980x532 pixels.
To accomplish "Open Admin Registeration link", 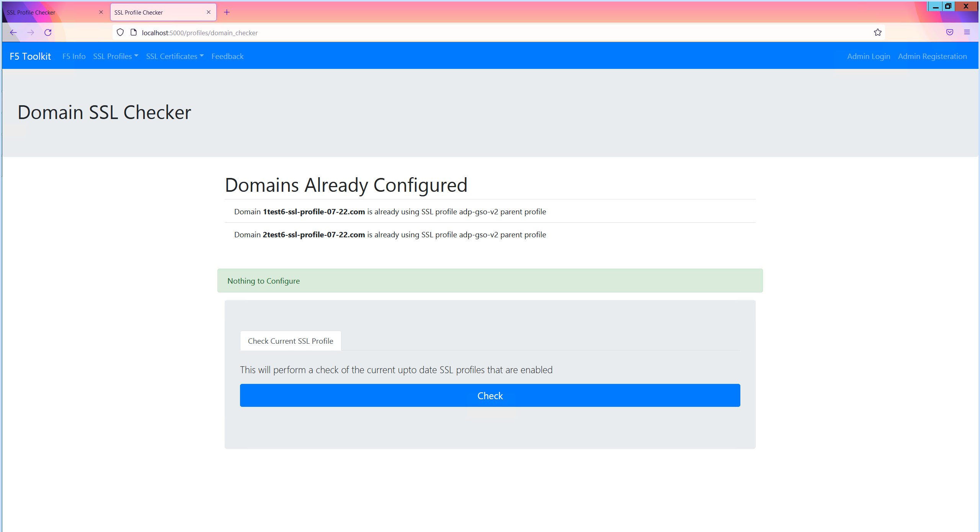I will (932, 56).
